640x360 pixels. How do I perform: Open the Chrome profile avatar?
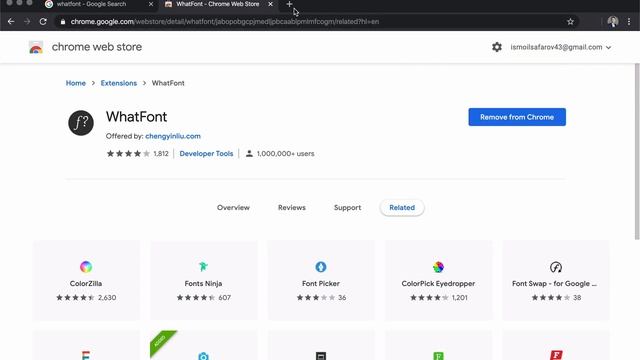613,22
